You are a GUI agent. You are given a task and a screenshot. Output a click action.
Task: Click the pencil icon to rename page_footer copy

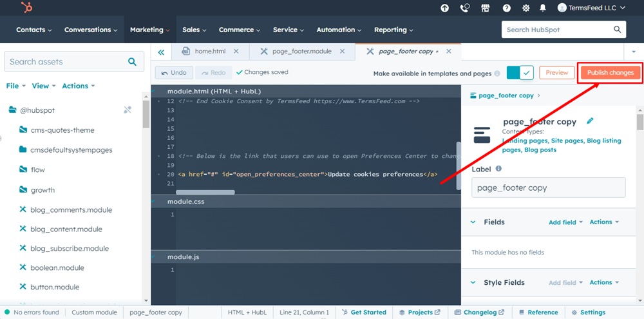[590, 121]
